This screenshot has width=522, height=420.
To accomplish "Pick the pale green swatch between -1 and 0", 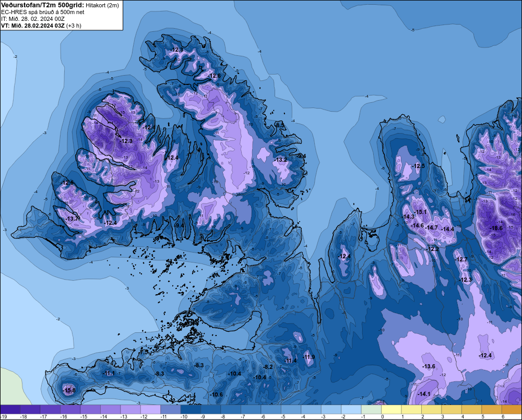I will pos(371,409).
